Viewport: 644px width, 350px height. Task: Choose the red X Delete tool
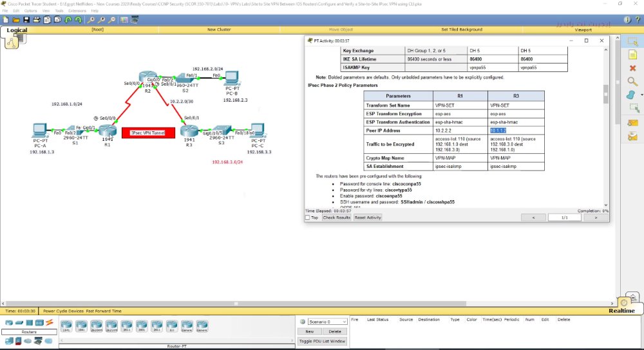pos(632,68)
